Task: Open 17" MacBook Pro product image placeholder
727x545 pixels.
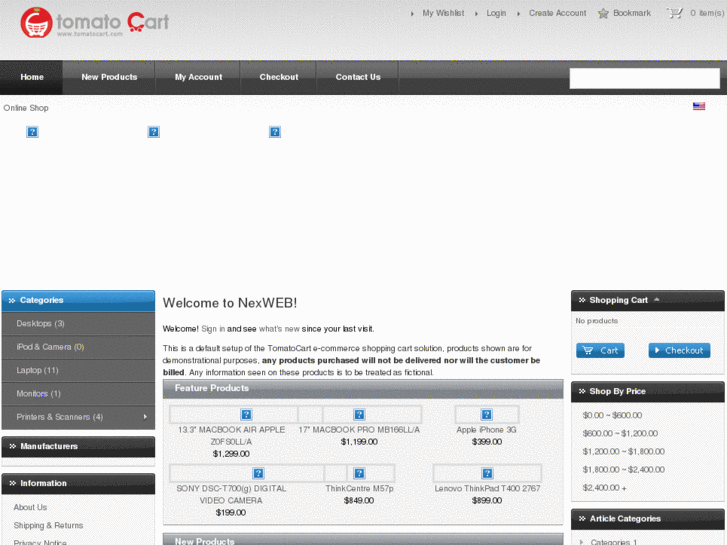Action: (359, 414)
